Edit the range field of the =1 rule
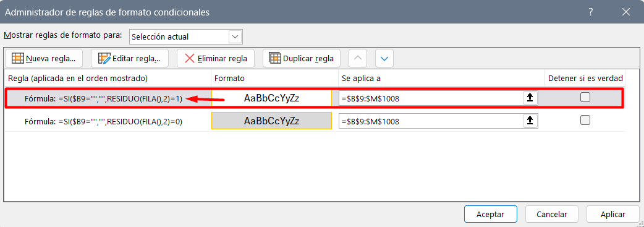 (430, 98)
